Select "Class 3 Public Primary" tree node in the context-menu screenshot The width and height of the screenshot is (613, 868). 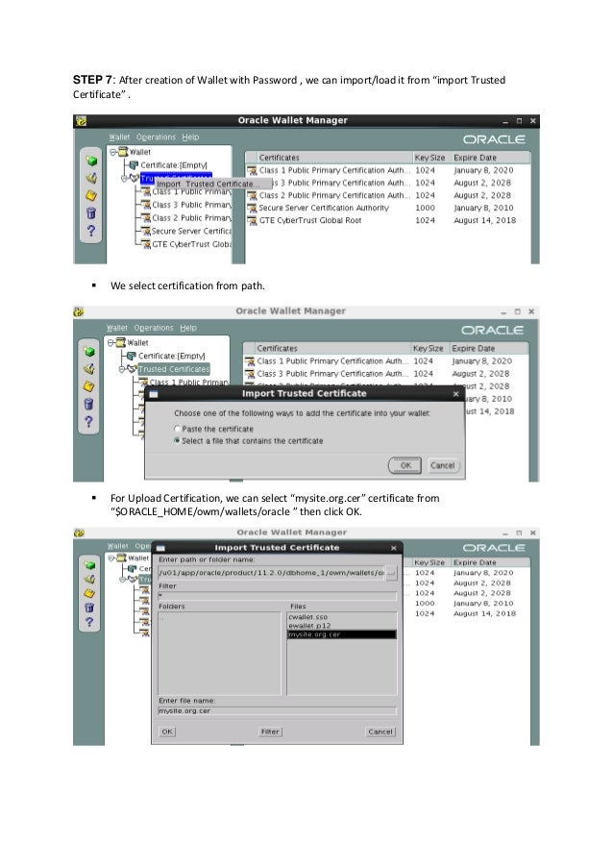pyautogui.click(x=191, y=205)
